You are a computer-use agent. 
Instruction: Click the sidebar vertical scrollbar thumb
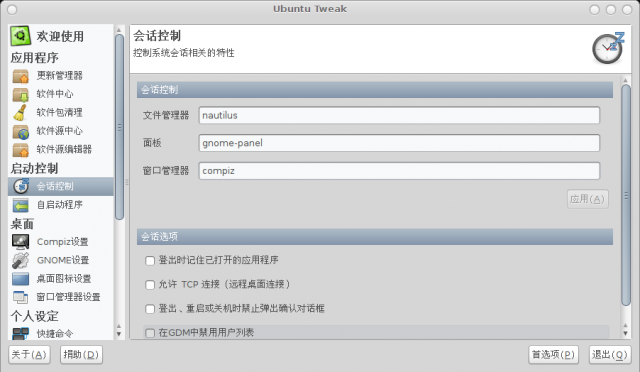click(119, 127)
